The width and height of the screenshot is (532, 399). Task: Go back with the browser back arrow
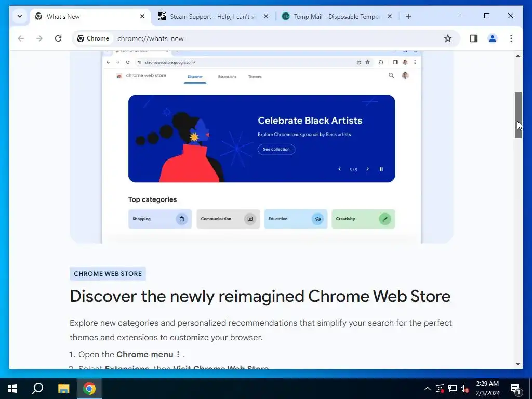[x=21, y=38]
